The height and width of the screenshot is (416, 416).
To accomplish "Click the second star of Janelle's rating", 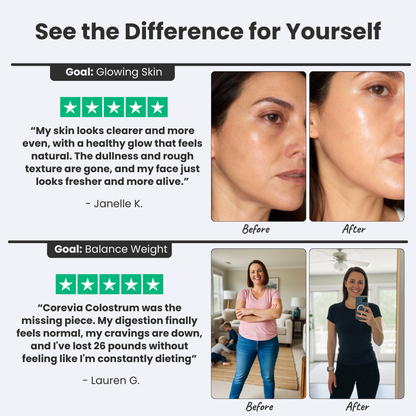I will 92,107.
